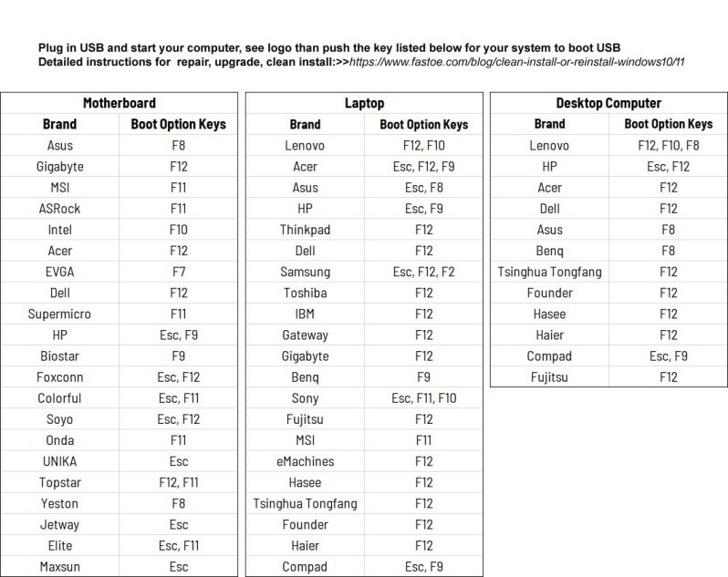Select the Maxsun brand cell

point(60,566)
